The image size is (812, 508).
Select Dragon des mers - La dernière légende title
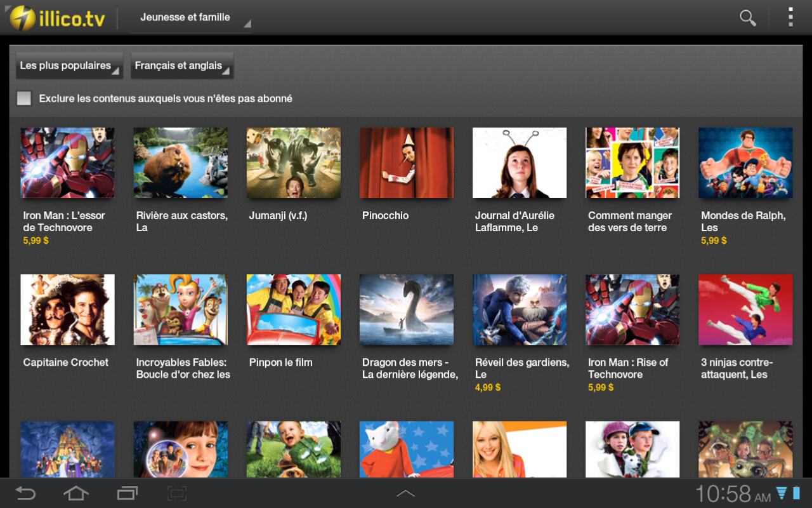tap(410, 368)
